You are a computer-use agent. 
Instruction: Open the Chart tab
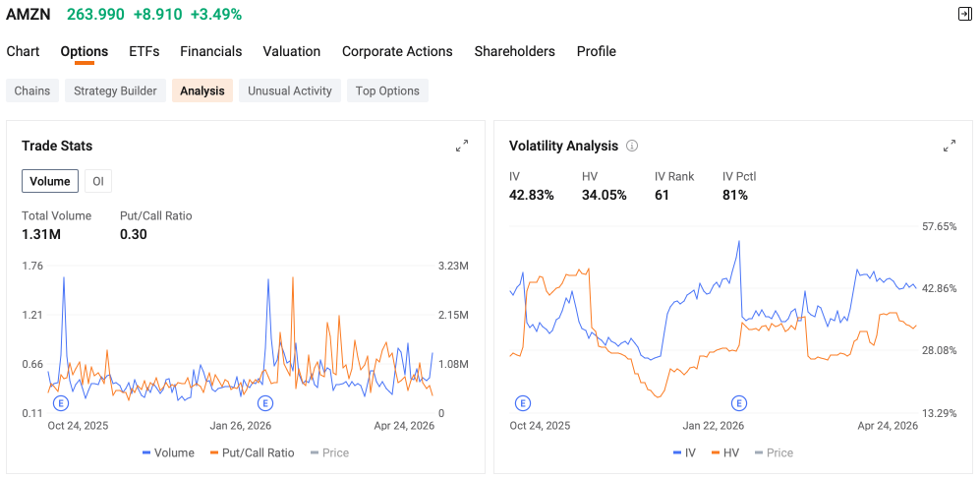[24, 51]
